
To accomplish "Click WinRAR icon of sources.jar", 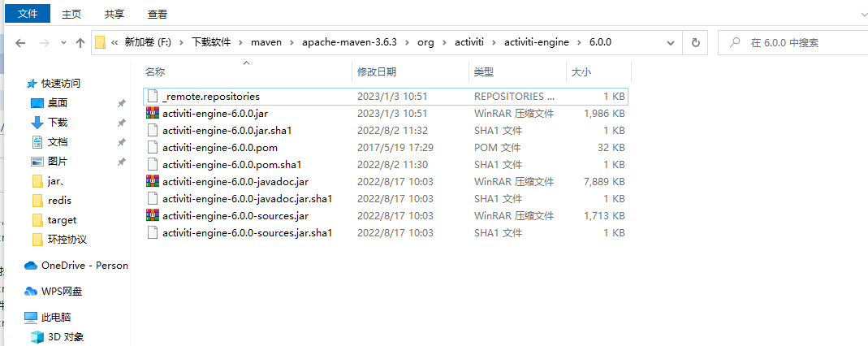I will pyautogui.click(x=152, y=215).
